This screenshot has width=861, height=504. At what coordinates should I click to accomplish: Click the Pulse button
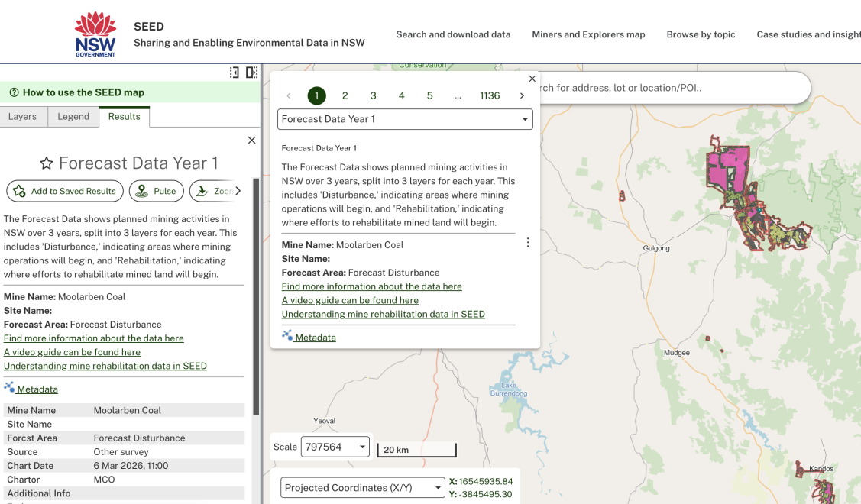[x=157, y=191]
